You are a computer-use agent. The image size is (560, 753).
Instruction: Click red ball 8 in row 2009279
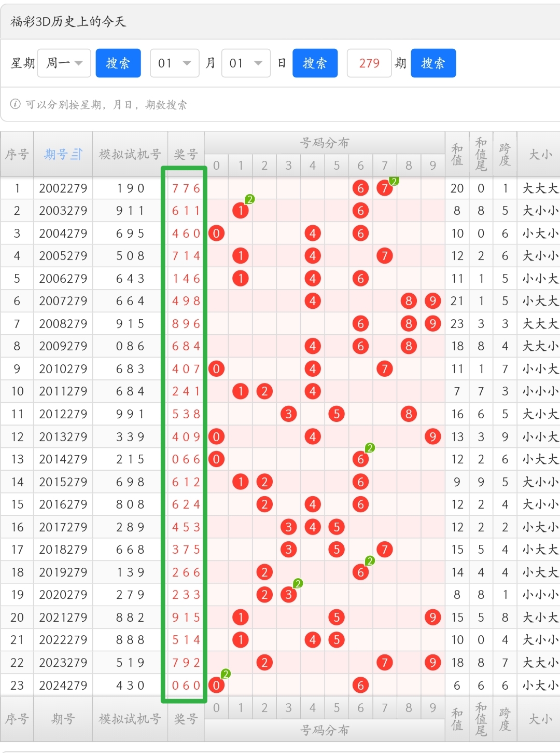[x=409, y=346]
